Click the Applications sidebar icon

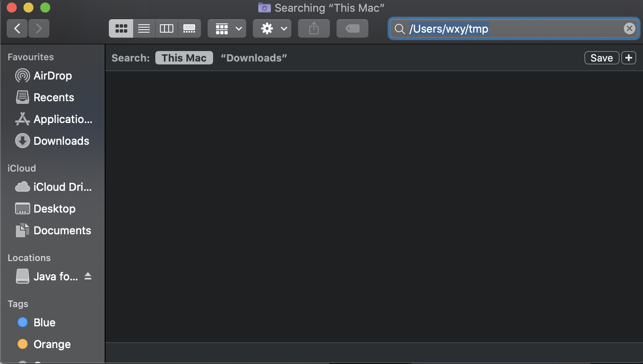(22, 119)
